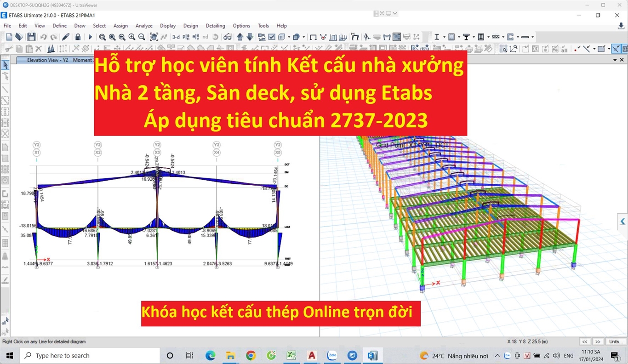Click the Restore Previous Zoom icon
This screenshot has width=628, height=364.
(x=122, y=37)
